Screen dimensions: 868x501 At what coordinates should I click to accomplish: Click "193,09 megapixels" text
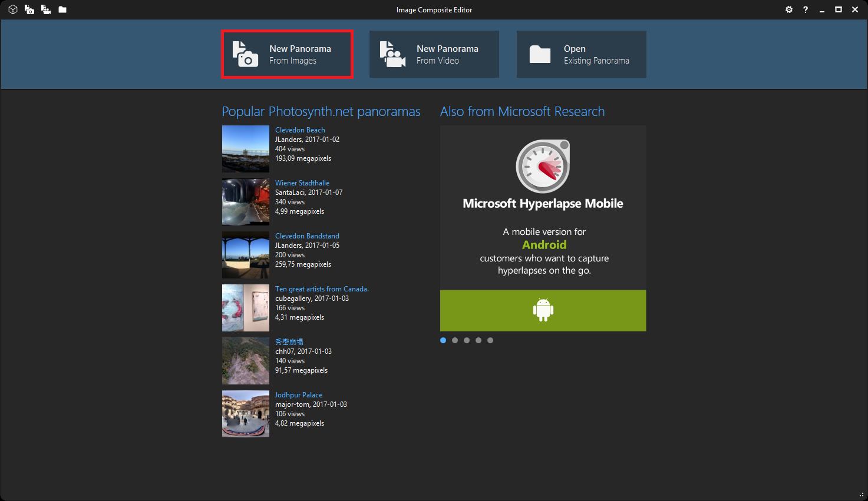click(303, 158)
